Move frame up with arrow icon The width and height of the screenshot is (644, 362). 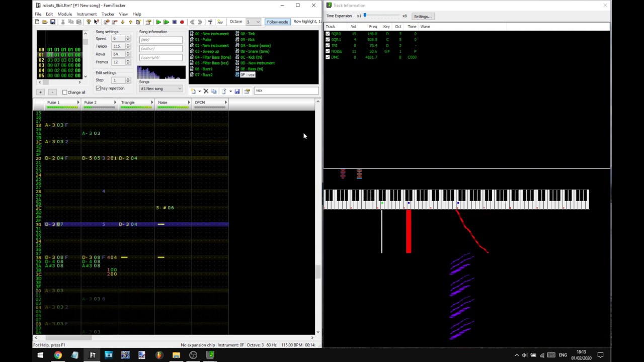click(130, 22)
